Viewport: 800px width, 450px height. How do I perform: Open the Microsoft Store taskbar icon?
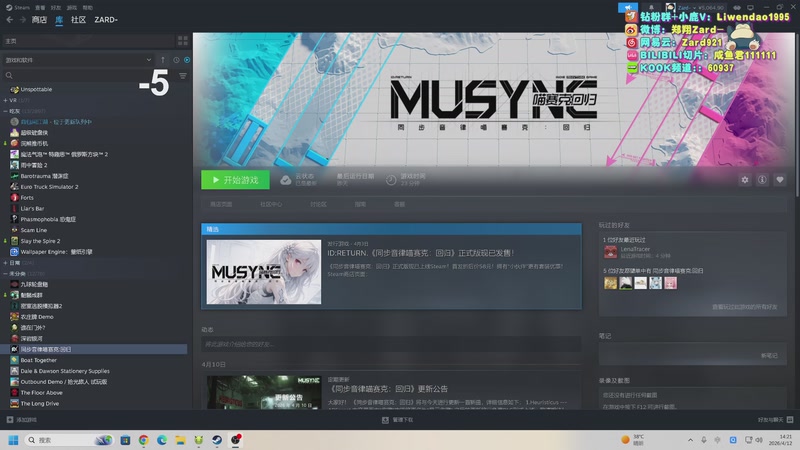[125, 440]
